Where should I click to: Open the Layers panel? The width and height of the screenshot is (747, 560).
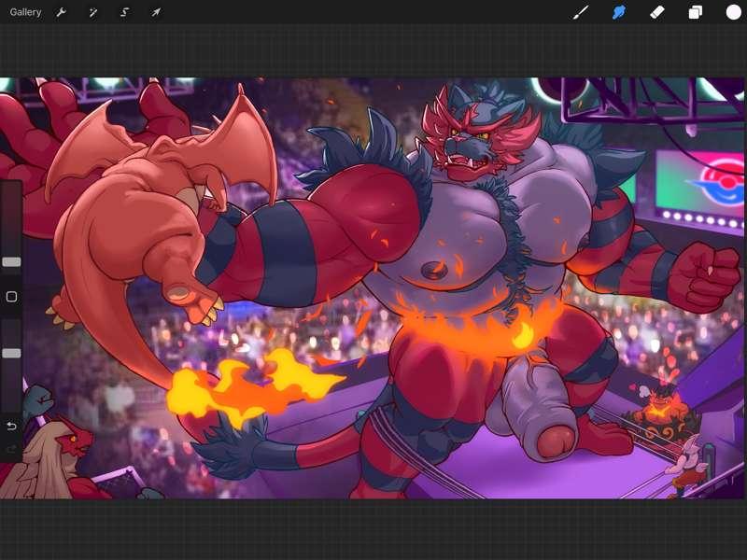695,12
